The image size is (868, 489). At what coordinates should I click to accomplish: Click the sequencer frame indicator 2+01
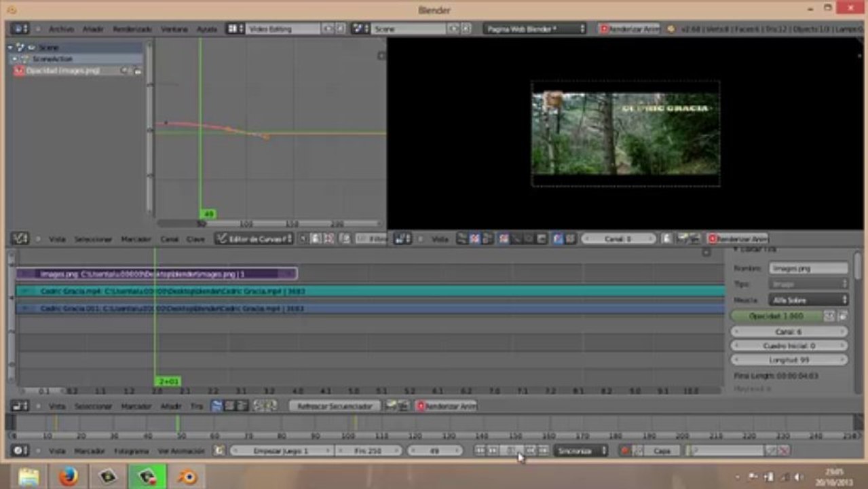click(x=168, y=382)
